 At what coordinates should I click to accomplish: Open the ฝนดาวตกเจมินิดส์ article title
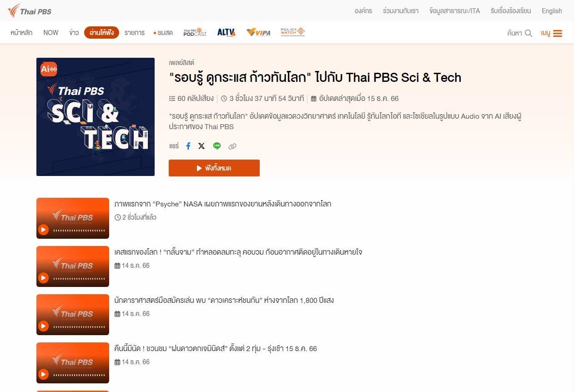(216, 349)
